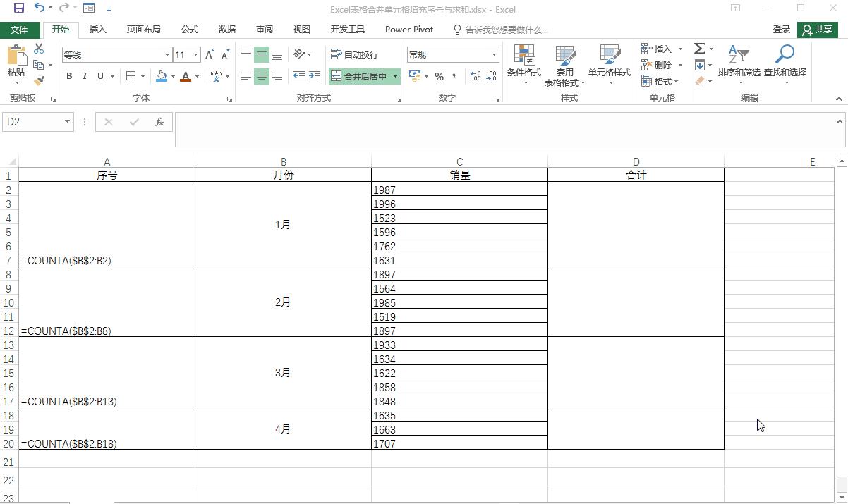
Task: Open the font size dropdown
Action: 195,54
